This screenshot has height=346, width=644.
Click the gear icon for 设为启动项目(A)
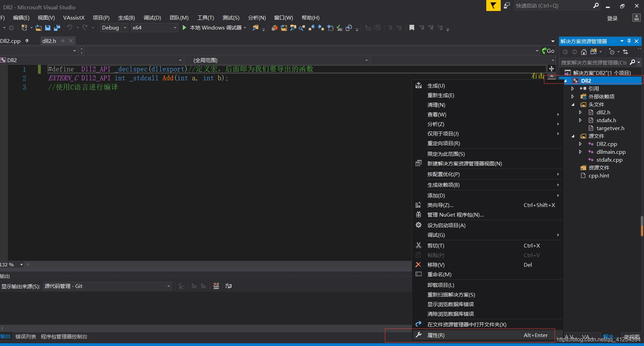coord(419,225)
